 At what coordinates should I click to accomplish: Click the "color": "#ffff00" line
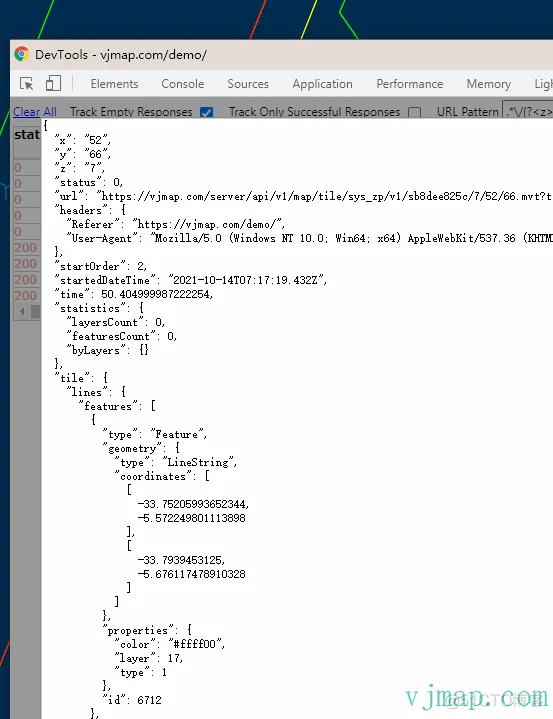tap(170, 644)
